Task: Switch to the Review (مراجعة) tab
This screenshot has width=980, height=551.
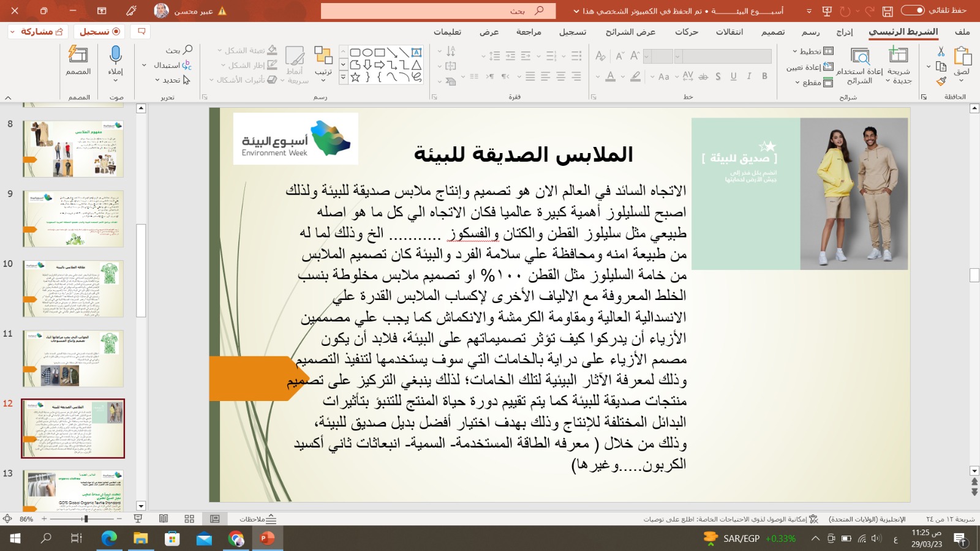Action: coord(529,32)
